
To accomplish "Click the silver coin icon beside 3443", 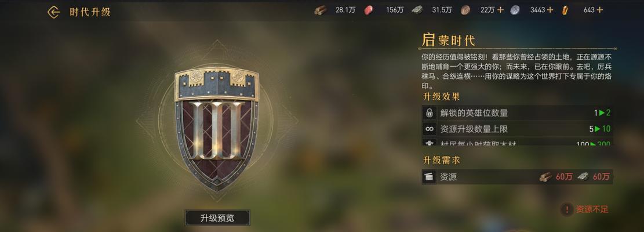I will 515,10.
